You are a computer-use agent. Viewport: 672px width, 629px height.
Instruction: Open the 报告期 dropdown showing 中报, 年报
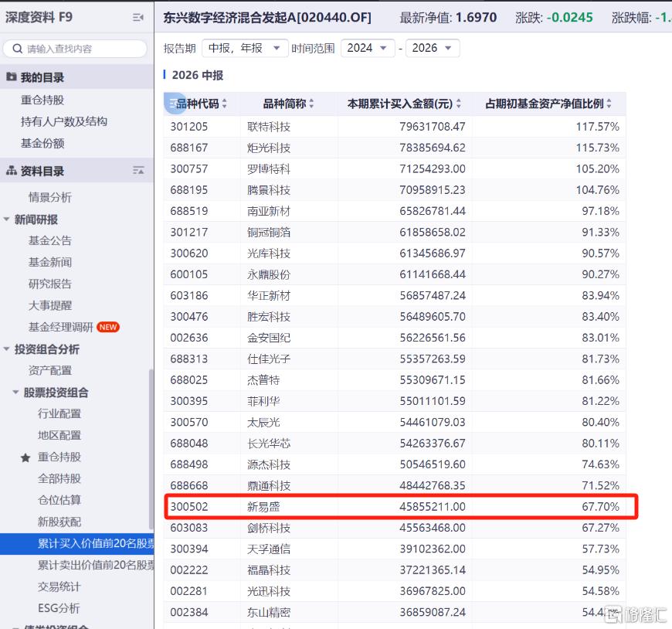coord(244,48)
